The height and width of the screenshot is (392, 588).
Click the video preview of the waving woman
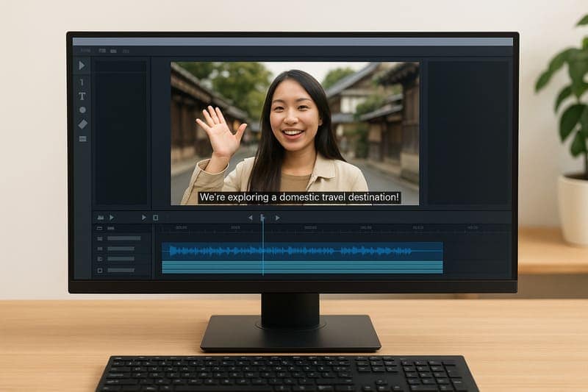295,134
